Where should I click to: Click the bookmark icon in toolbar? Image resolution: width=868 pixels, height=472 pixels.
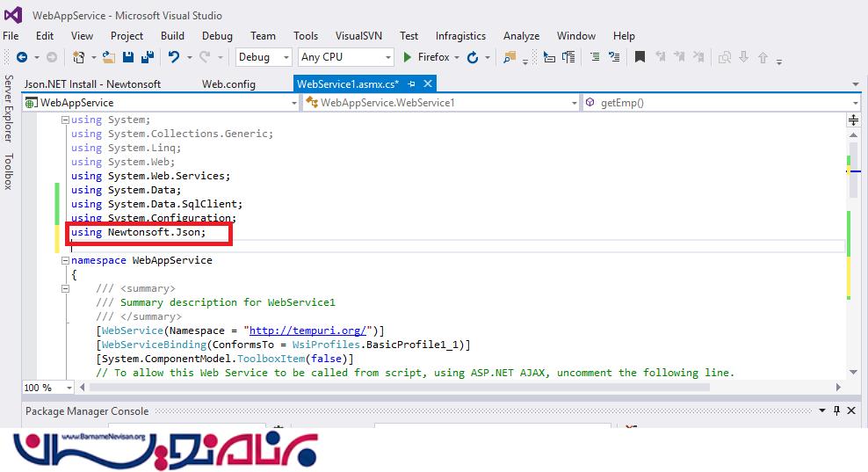[640, 57]
